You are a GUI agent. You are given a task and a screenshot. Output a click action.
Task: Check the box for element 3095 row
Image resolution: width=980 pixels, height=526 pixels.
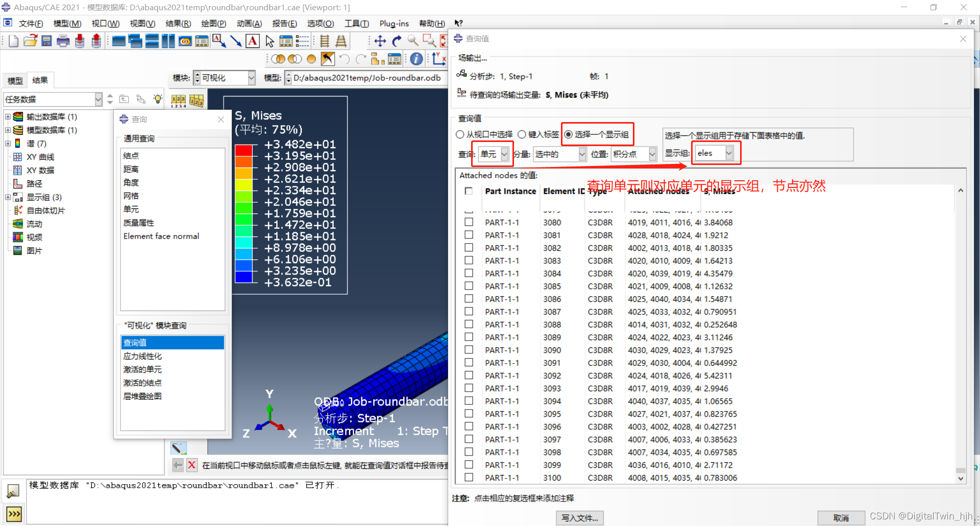pos(469,414)
